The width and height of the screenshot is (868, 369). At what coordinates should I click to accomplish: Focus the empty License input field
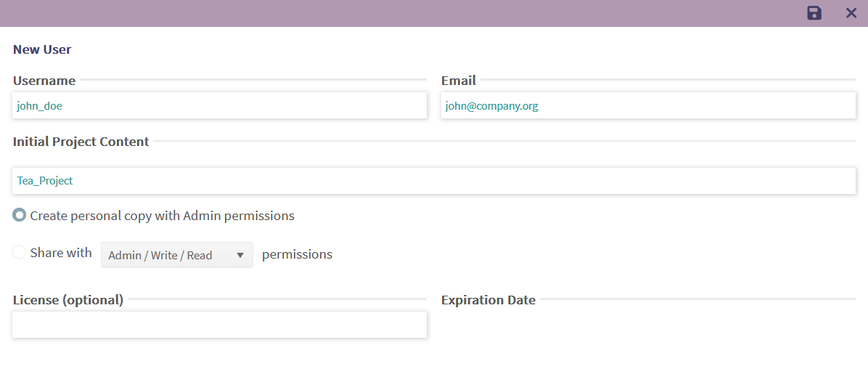click(x=219, y=325)
